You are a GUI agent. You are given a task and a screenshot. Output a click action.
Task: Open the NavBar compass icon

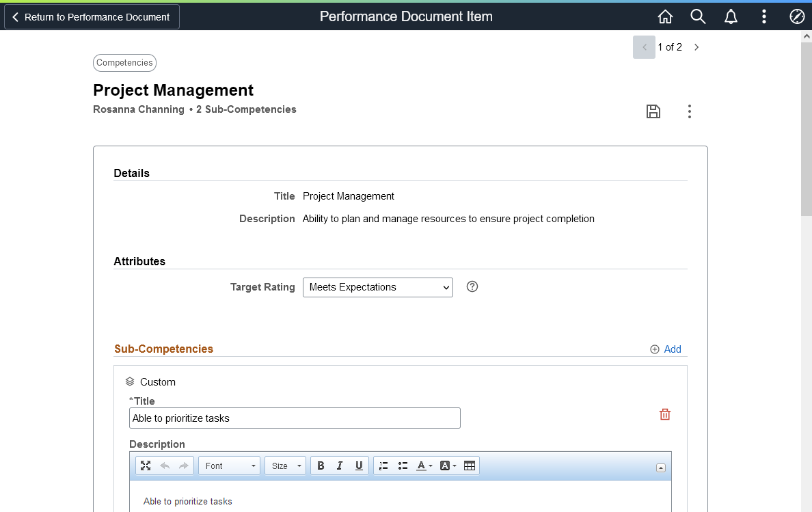tap(797, 16)
